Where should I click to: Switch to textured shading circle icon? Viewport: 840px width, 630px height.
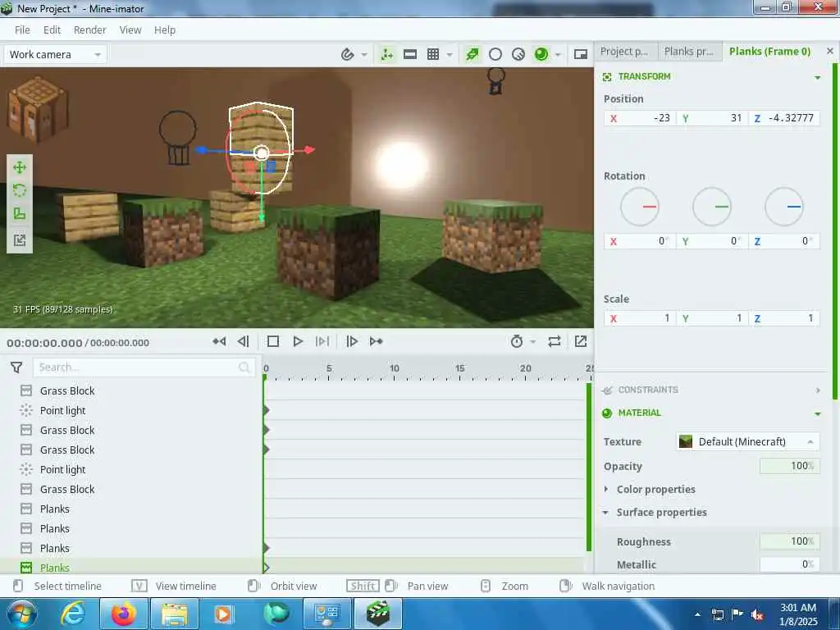click(x=518, y=54)
